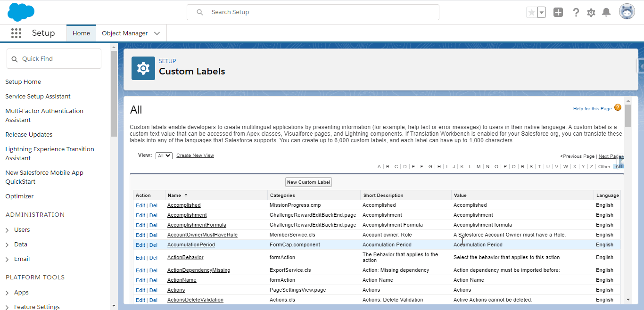Open the Object Manager tab chevron

(157, 33)
